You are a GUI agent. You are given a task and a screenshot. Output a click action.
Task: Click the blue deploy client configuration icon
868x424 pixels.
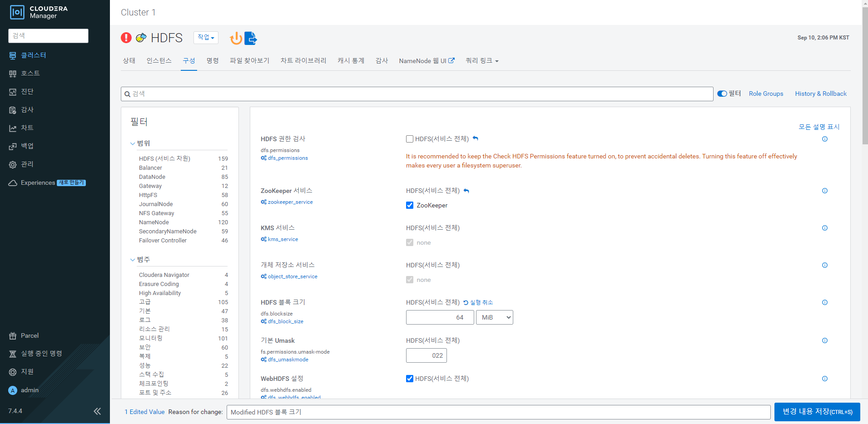pos(251,38)
